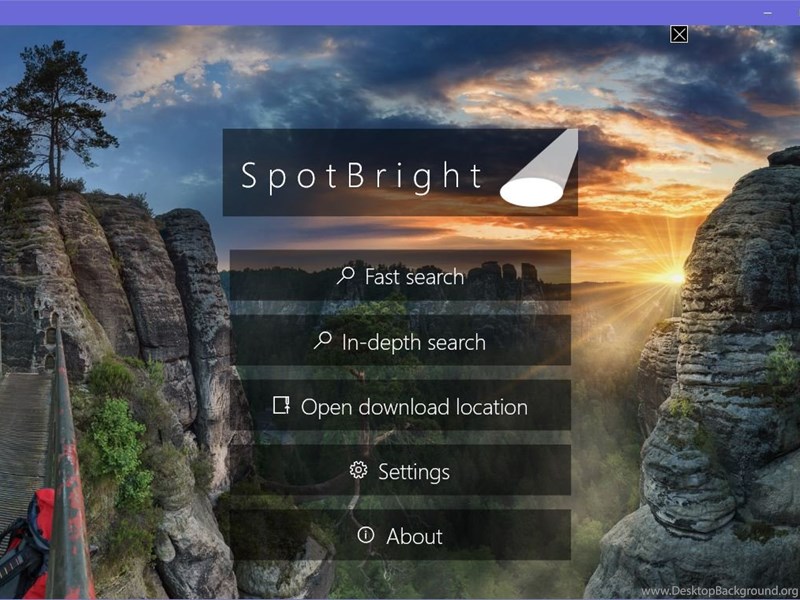The height and width of the screenshot is (600, 800).
Task: Select Open download location
Action: pos(401,405)
